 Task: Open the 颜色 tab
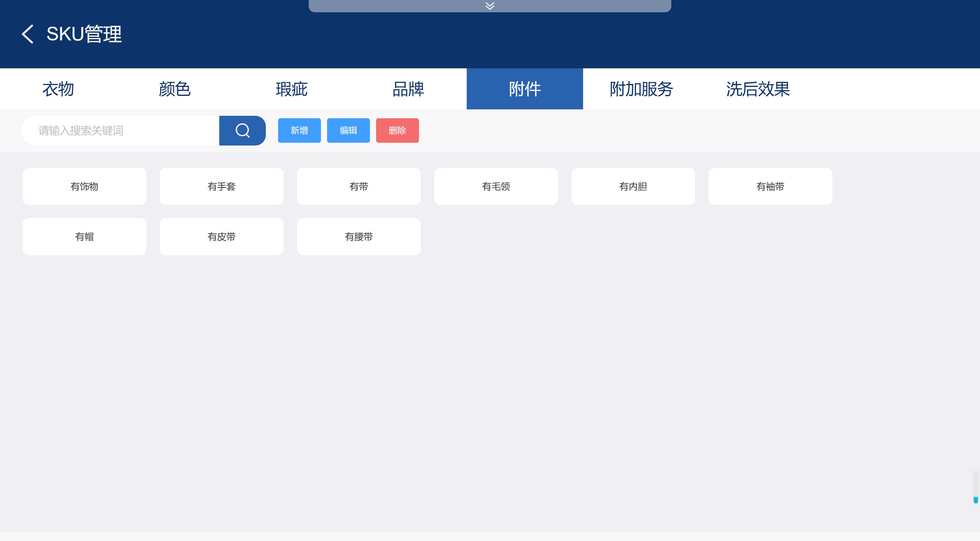tap(175, 89)
